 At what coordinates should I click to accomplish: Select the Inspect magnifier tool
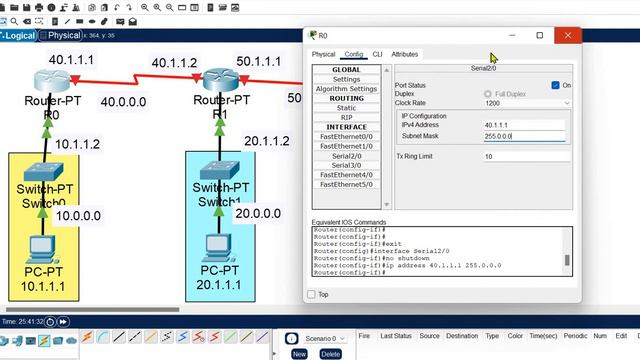tap(14, 21)
